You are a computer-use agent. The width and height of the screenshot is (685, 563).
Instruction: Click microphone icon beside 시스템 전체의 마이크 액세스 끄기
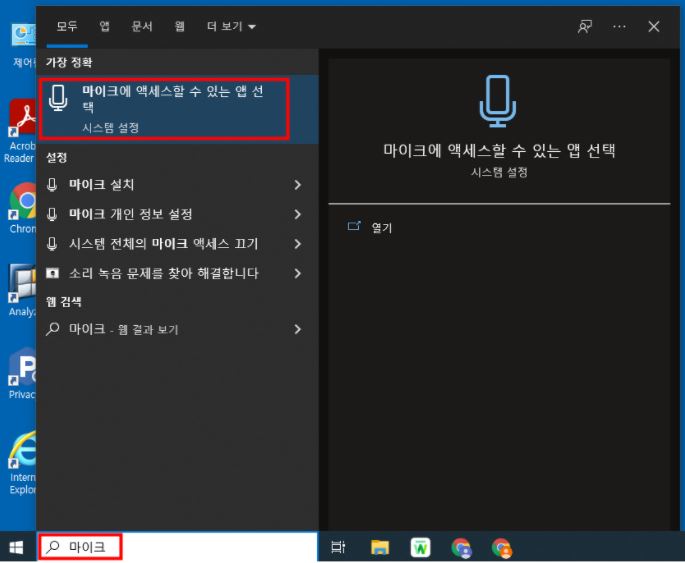[x=52, y=244]
